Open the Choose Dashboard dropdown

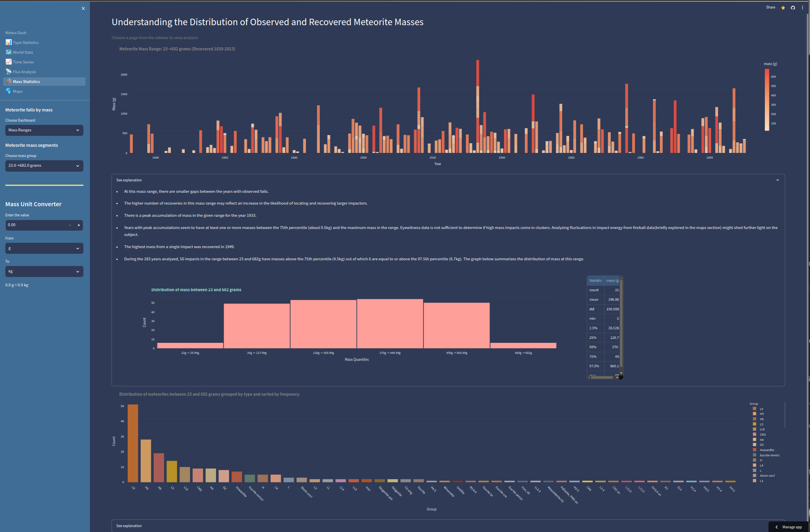click(x=44, y=130)
